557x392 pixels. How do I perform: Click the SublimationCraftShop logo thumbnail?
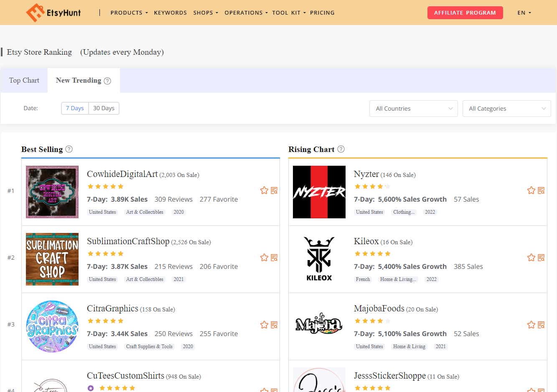52,259
